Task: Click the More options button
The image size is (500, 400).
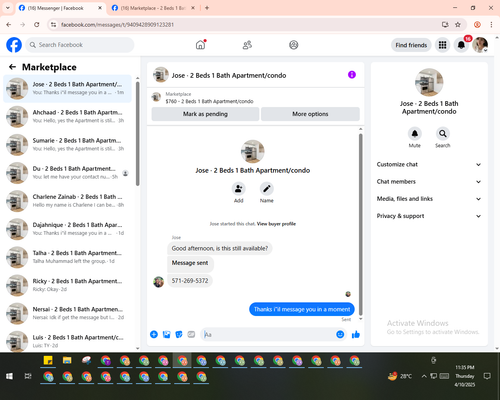Action: (x=310, y=114)
